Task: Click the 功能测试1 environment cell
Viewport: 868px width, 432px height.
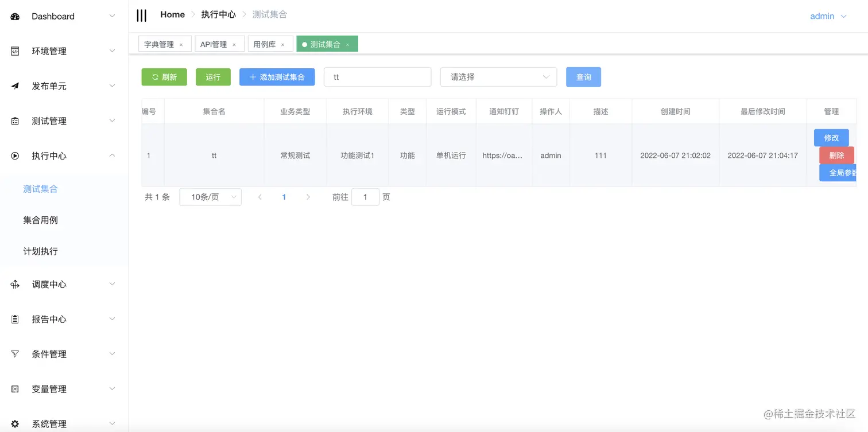Action: pyautogui.click(x=358, y=155)
